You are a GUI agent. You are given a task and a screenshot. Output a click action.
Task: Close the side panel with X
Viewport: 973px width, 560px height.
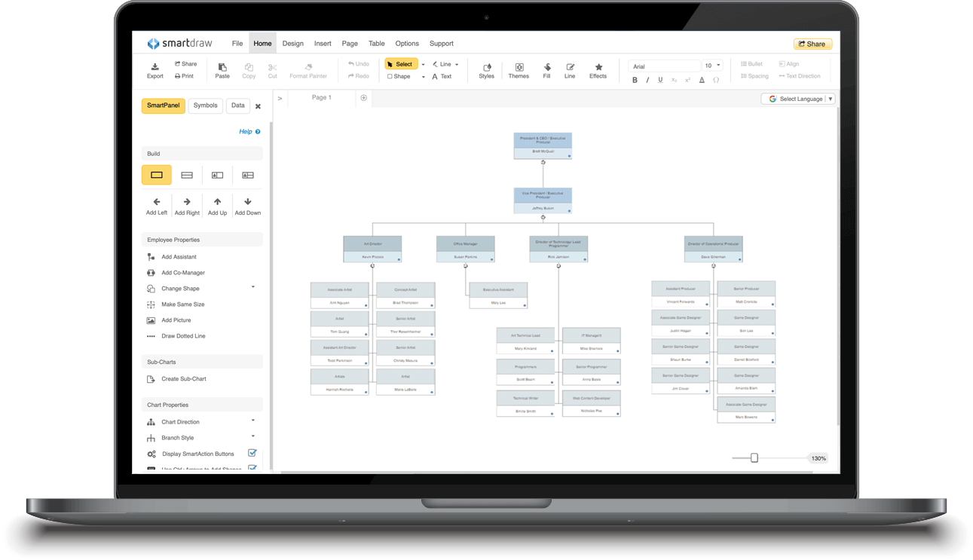(258, 106)
